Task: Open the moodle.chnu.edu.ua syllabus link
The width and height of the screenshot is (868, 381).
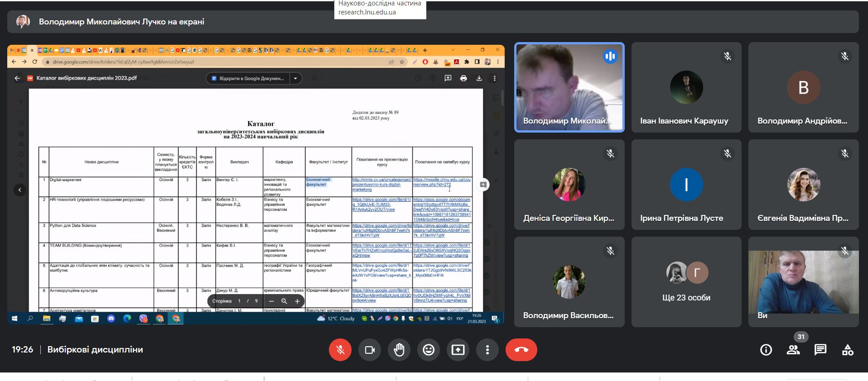Action: [442, 182]
